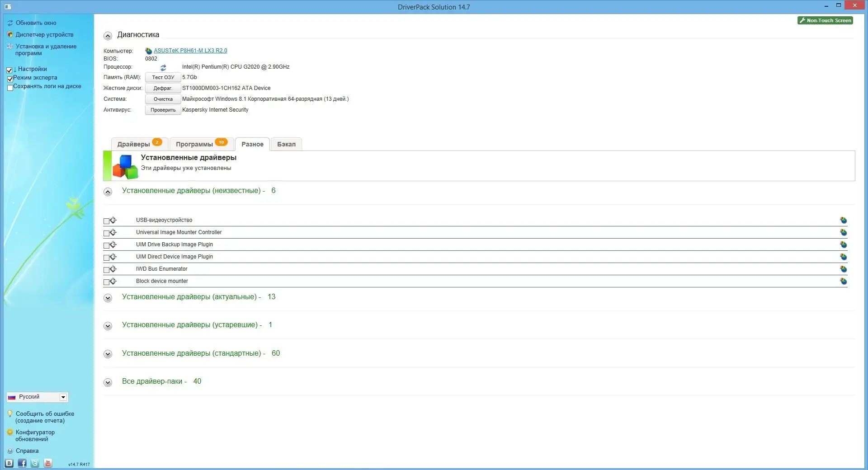Viewport: 868px width, 470px height.
Task: Click the globe icon for Universal Image Mounter Controller
Action: 843,232
